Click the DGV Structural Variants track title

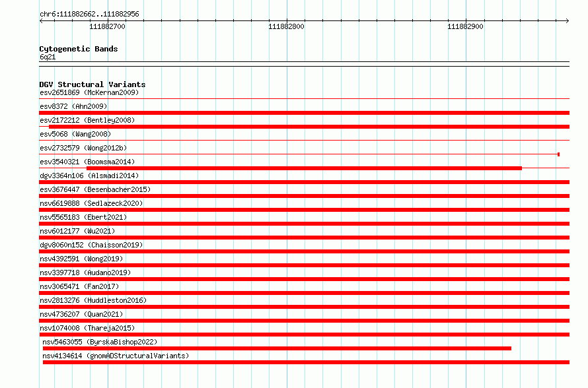pos(92,84)
